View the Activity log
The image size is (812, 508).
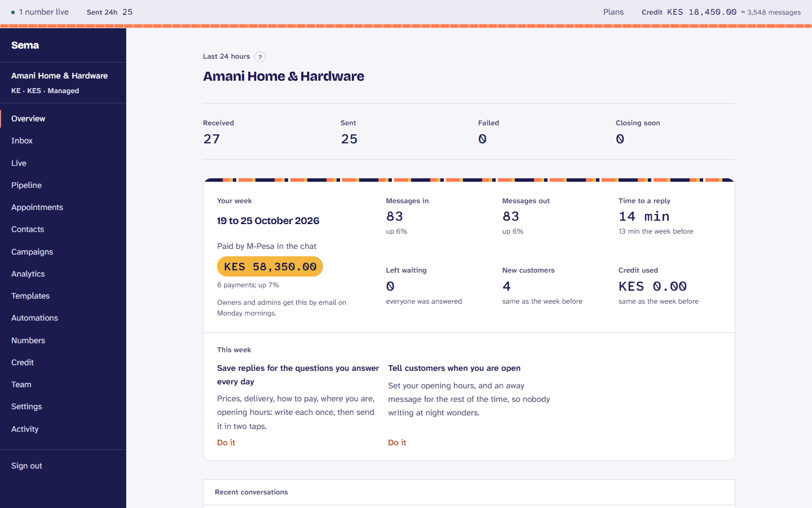pyautogui.click(x=63, y=429)
